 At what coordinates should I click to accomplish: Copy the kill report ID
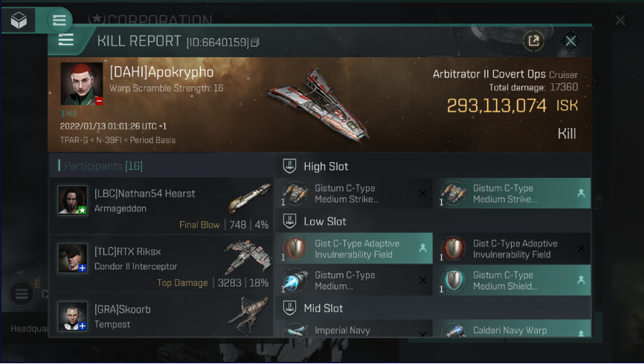click(x=255, y=42)
